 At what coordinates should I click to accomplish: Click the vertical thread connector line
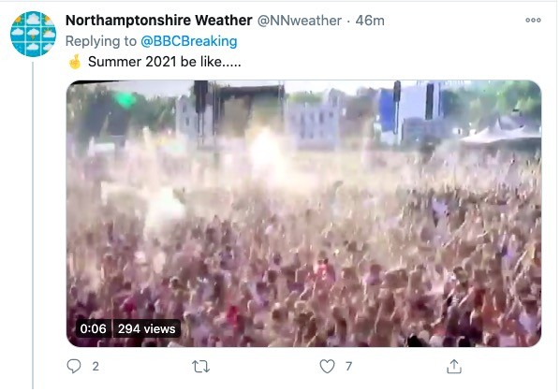click(33, 225)
